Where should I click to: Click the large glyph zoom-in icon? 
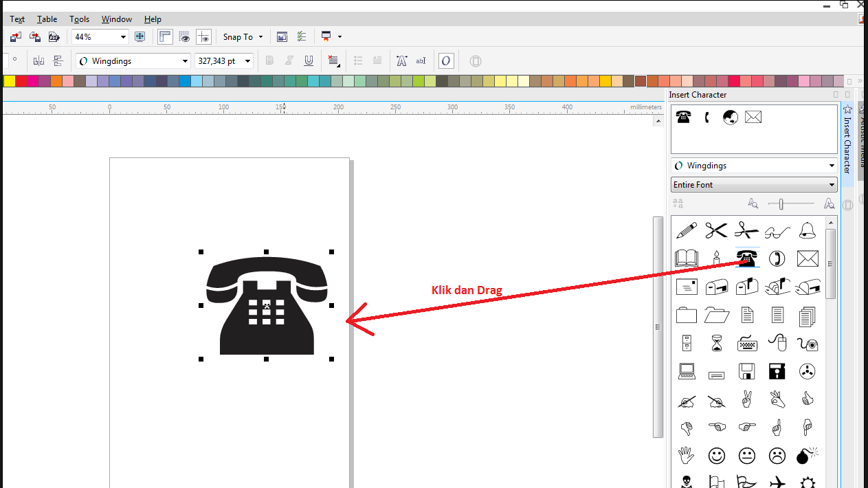829,203
